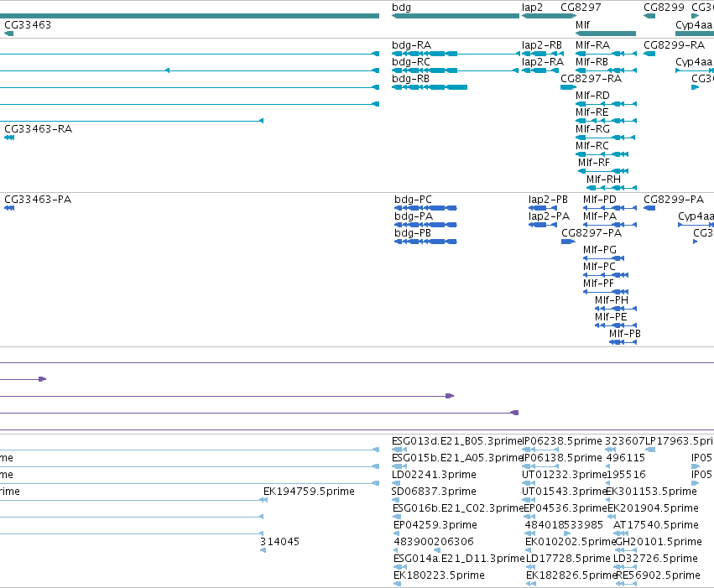Open CG8297-RA transcript label
The image size is (714, 588).
point(591,79)
